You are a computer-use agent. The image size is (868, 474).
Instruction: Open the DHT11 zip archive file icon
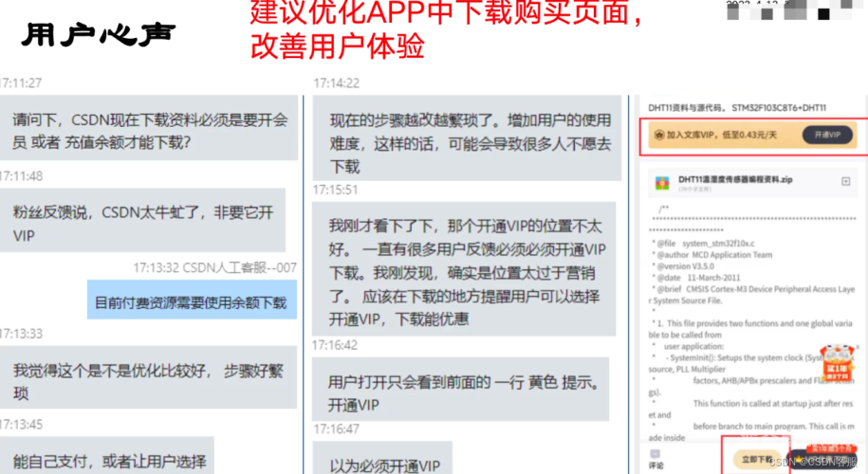[662, 183]
